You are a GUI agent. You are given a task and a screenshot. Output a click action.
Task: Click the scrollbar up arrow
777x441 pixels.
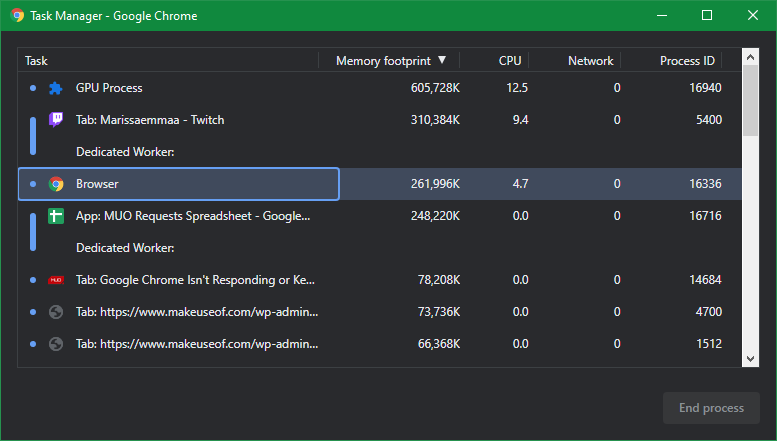(x=750, y=59)
